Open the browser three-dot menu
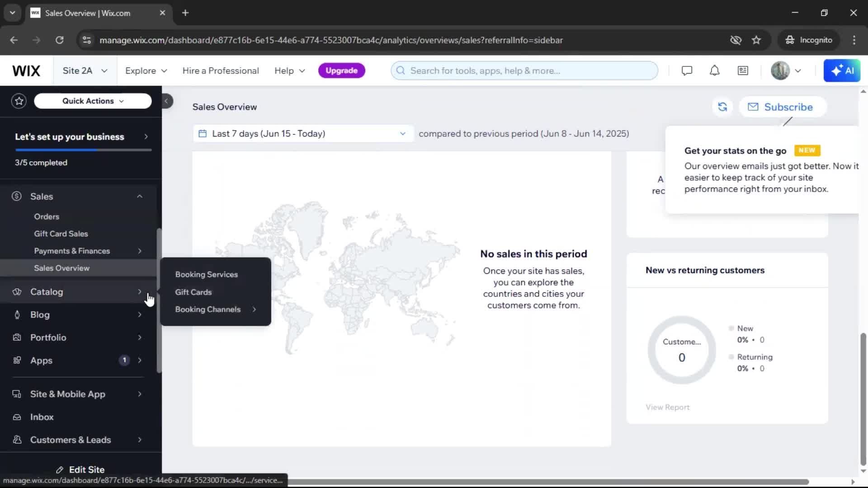 [x=854, y=40]
